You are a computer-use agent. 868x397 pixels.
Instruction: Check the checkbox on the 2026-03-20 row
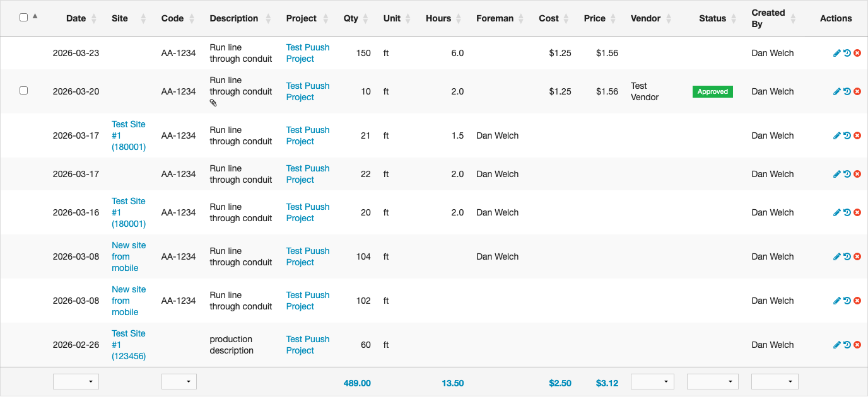pyautogui.click(x=23, y=90)
